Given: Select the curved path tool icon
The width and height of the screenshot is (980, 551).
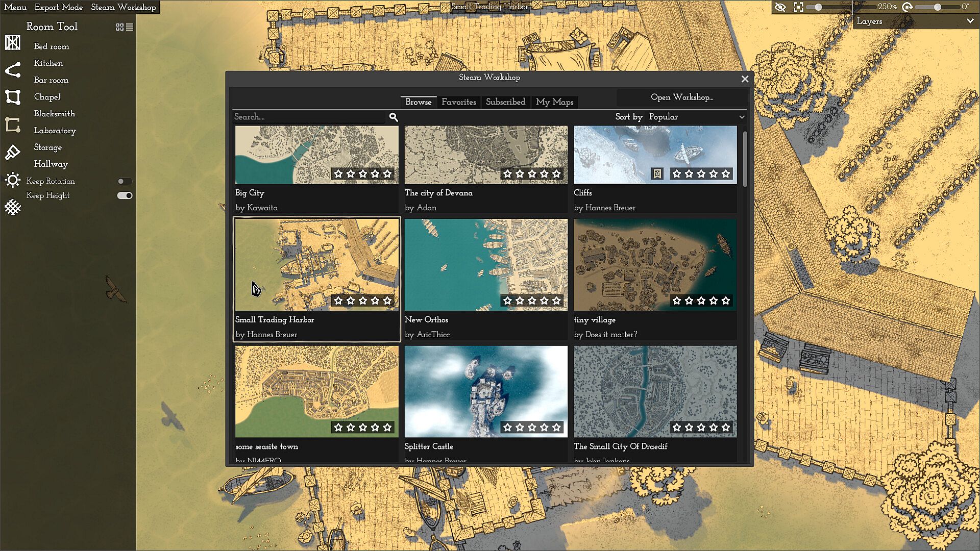Looking at the screenshot, I should (13, 70).
